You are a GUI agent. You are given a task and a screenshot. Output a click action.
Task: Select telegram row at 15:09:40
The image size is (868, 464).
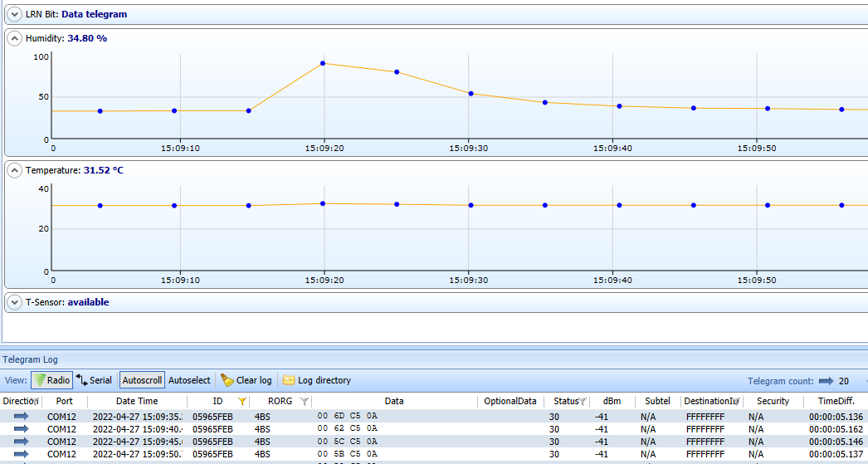(434, 428)
